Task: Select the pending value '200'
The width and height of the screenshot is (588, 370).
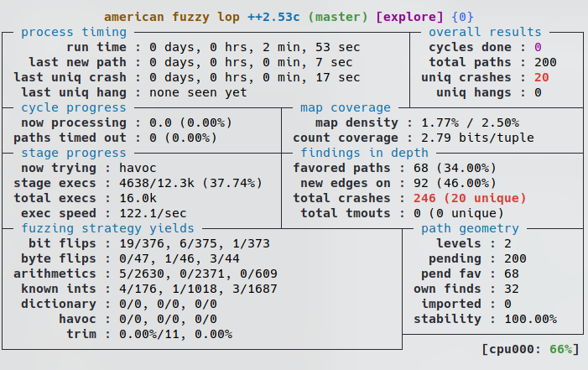Action: tap(515, 258)
